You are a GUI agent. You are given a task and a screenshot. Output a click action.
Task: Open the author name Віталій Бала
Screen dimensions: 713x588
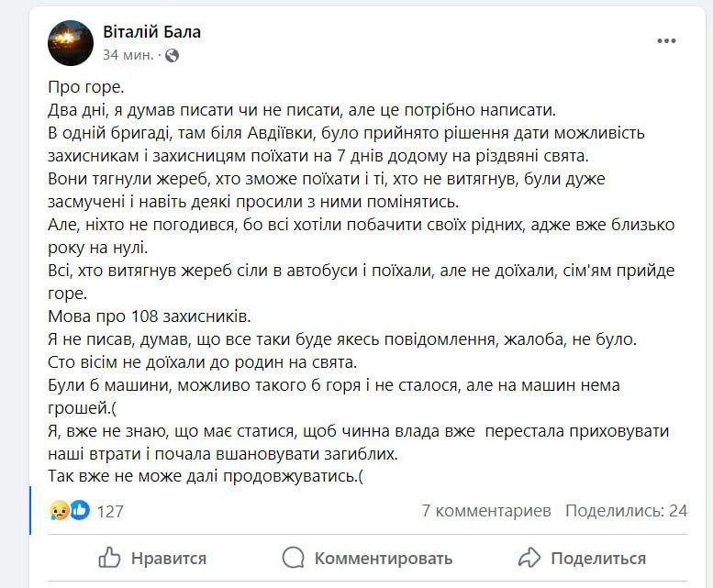pos(152,32)
